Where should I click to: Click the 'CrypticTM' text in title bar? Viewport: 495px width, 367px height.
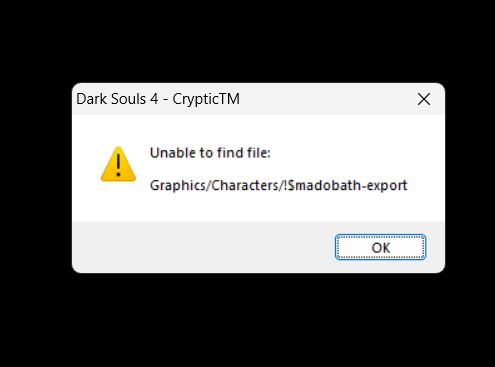206,99
